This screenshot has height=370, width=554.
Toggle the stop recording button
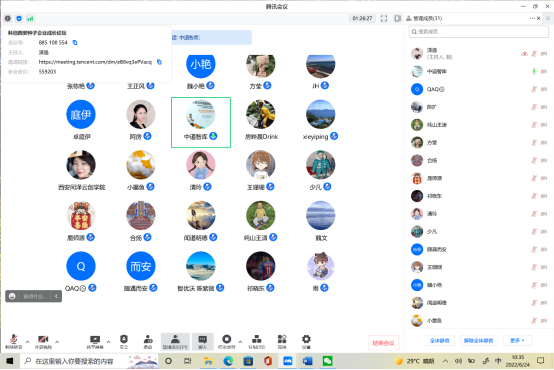click(226, 341)
